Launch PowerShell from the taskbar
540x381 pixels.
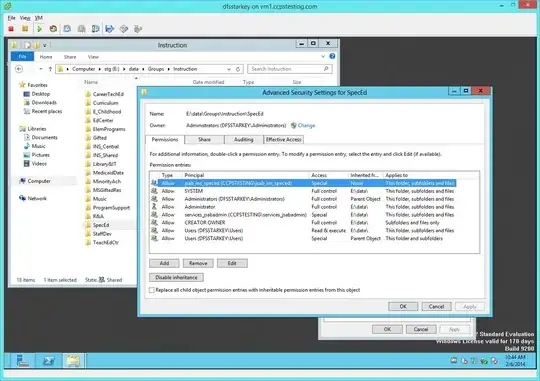pos(49,361)
